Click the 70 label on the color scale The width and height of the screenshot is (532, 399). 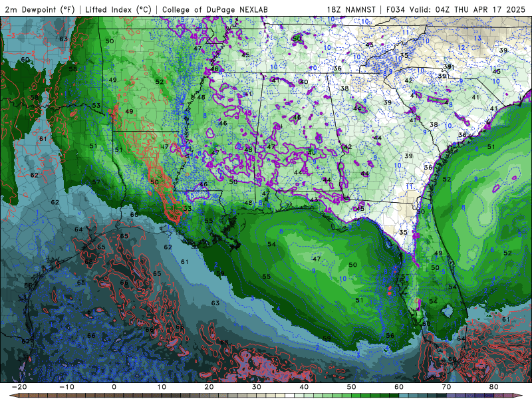[446, 387]
